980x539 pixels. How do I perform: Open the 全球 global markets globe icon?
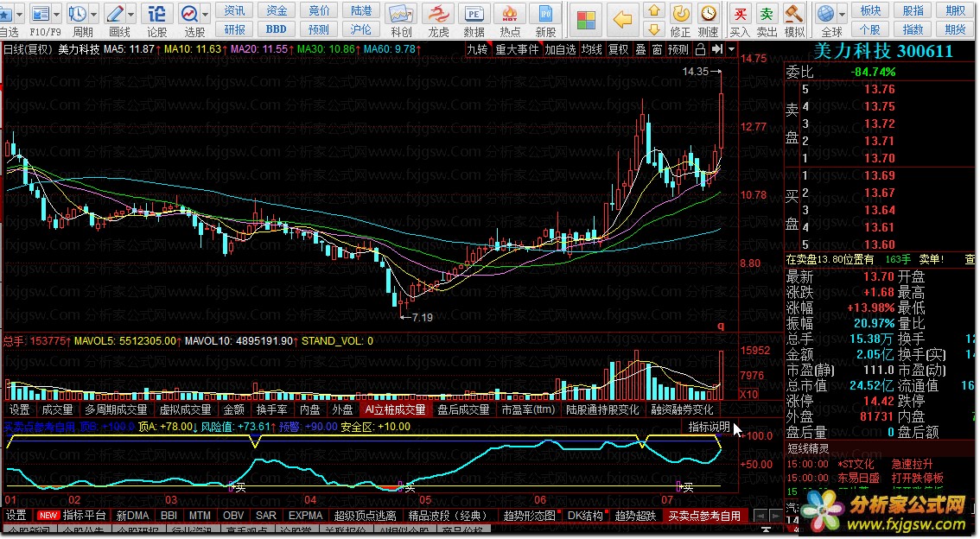(825, 13)
